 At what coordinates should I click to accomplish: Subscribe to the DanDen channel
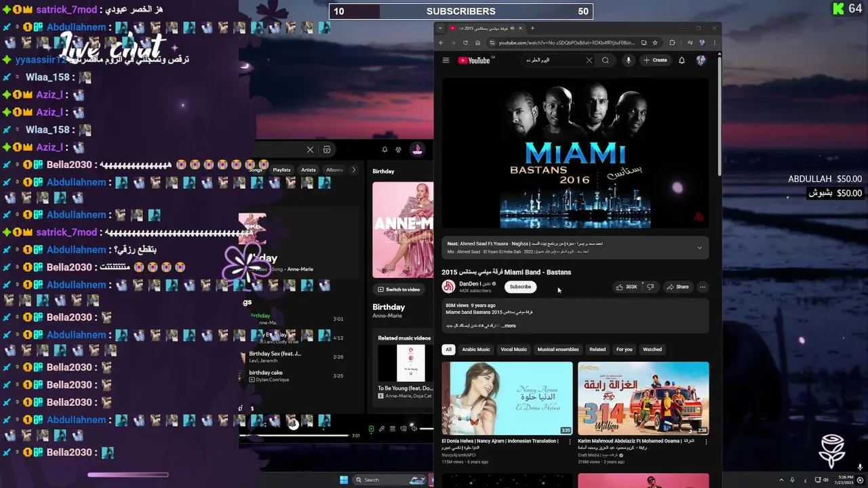(520, 287)
